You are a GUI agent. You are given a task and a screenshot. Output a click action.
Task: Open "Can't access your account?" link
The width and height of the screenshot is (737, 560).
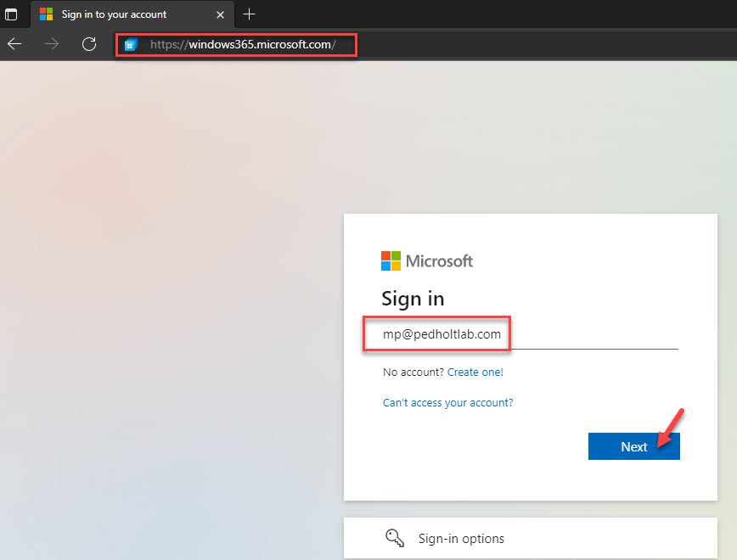pyautogui.click(x=448, y=403)
